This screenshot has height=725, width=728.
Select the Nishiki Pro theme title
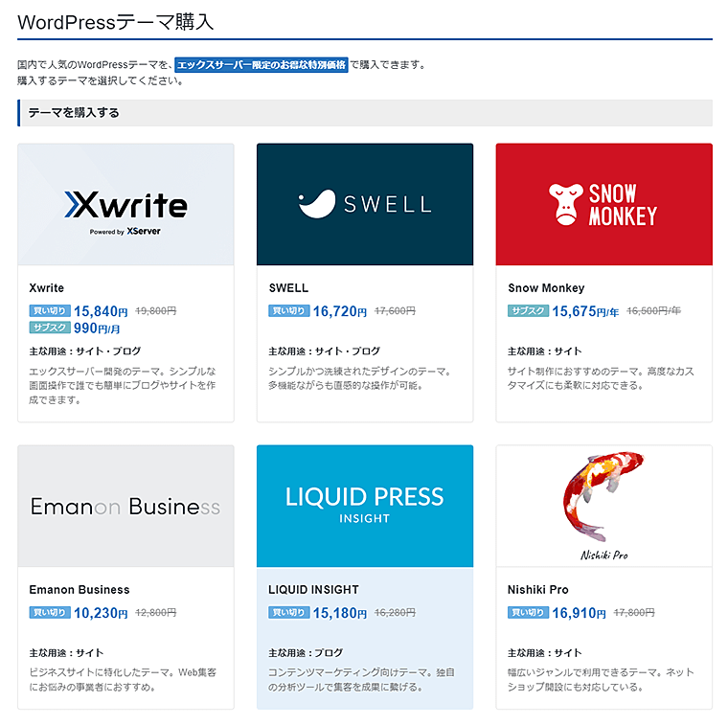(537, 589)
